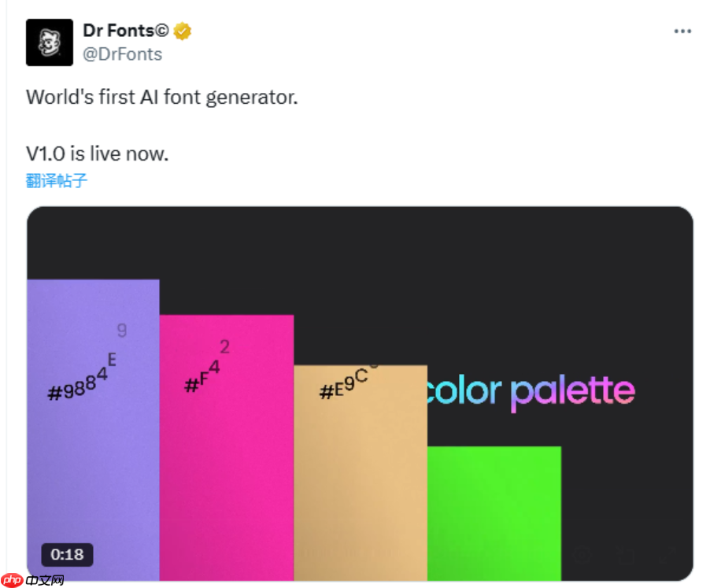Screen dimensions: 710x588
Task: Select the purple #9884E9 color bar
Action: coord(93,433)
